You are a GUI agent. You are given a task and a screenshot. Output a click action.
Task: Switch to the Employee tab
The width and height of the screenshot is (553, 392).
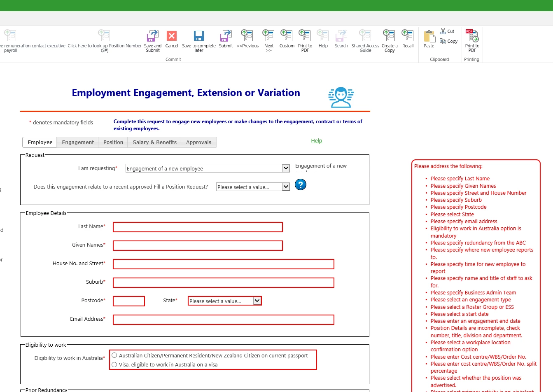[x=40, y=142]
